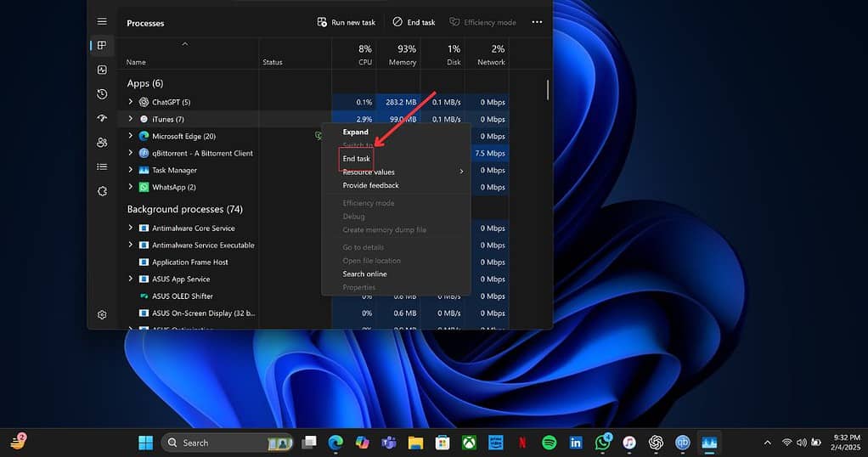Viewport: 868px width, 457px height.
Task: Click the Spotify icon in taskbar
Action: click(549, 443)
